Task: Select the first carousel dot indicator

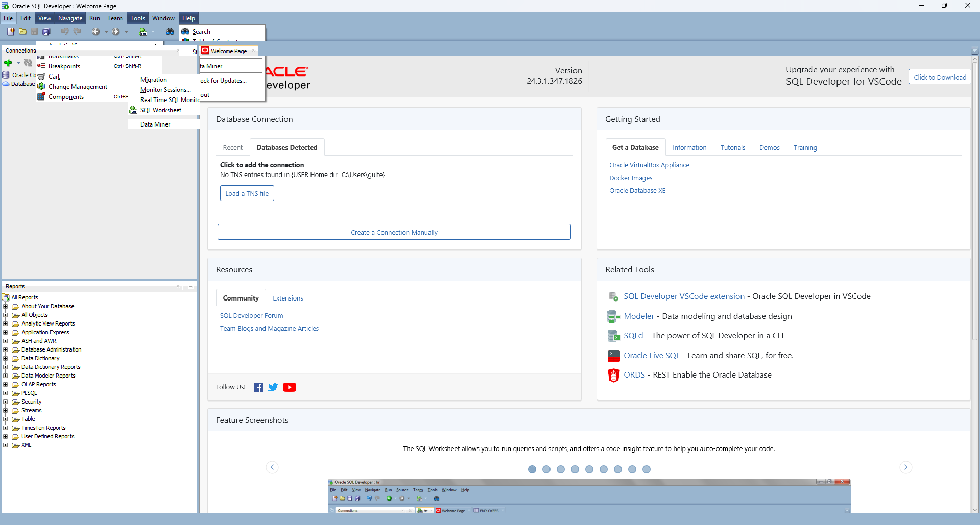Action: point(532,469)
